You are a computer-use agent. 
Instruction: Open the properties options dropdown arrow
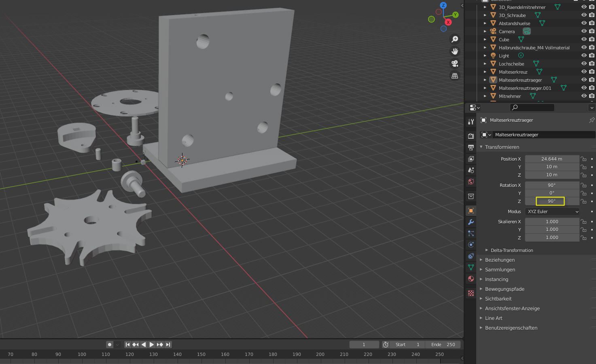pyautogui.click(x=592, y=108)
